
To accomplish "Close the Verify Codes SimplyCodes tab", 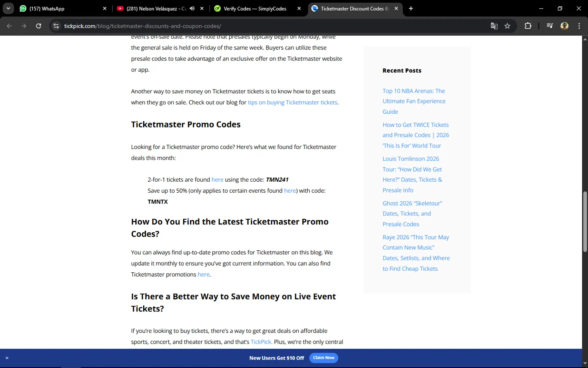I will (x=299, y=8).
